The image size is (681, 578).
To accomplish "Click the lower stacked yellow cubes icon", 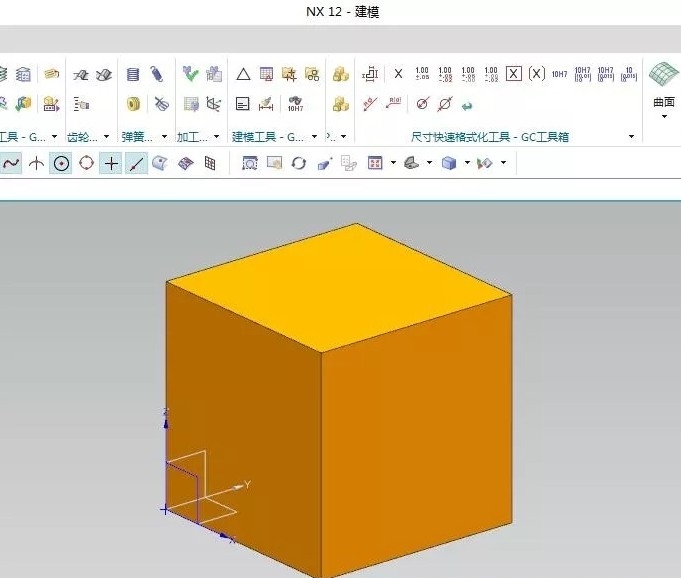I will click(x=341, y=104).
